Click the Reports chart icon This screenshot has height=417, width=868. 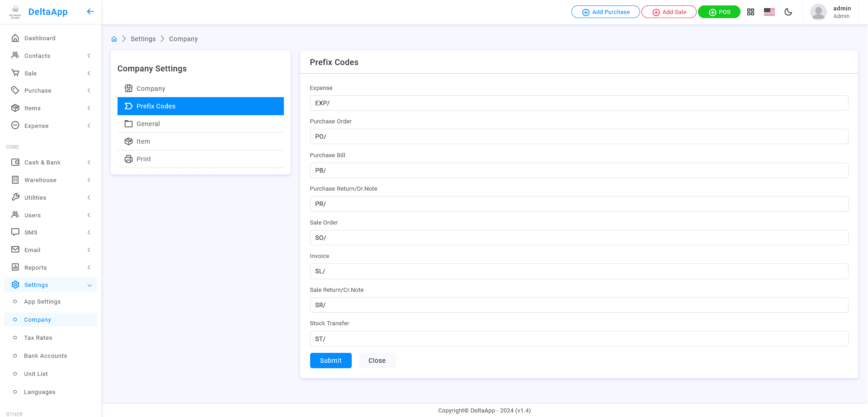click(x=15, y=267)
